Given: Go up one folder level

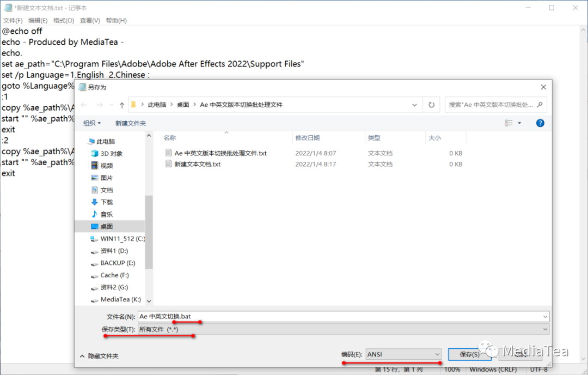Looking at the screenshot, I should (x=122, y=105).
